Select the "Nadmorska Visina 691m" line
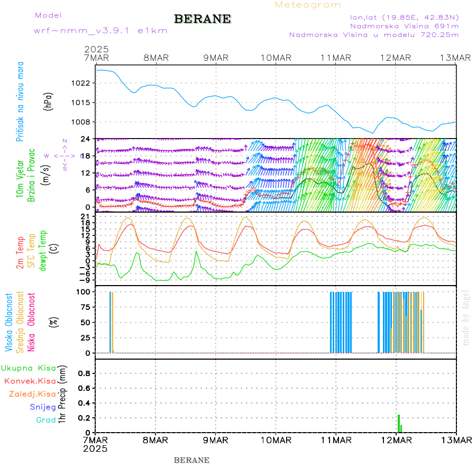This screenshot has height=476, width=476. click(x=405, y=26)
